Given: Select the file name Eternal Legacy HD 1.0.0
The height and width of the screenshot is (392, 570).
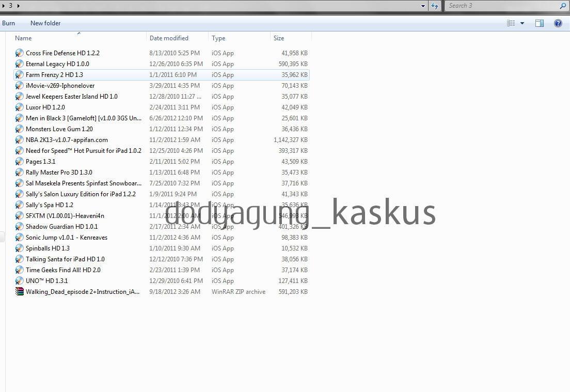Looking at the screenshot, I should pyautogui.click(x=57, y=64).
